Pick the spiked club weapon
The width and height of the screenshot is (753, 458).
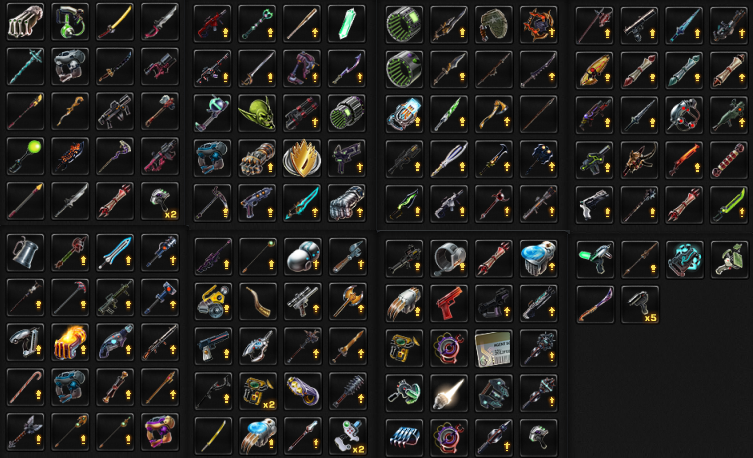tap(348, 391)
